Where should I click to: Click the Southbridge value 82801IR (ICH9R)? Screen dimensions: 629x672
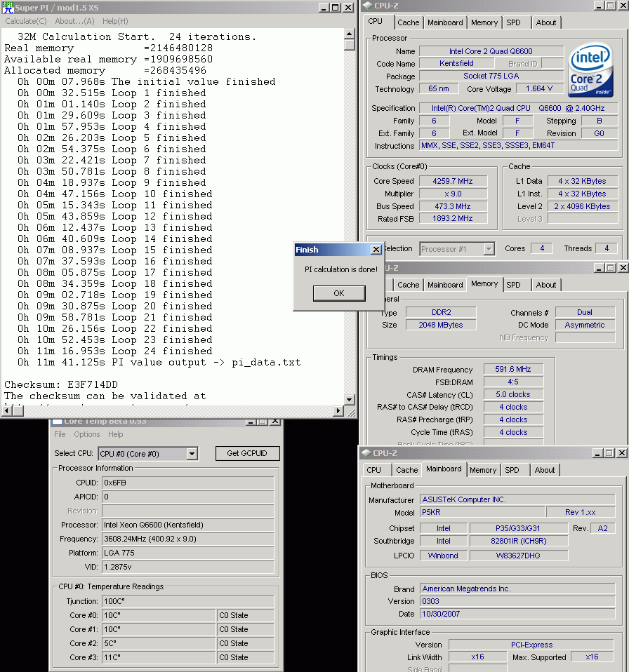[519, 541]
